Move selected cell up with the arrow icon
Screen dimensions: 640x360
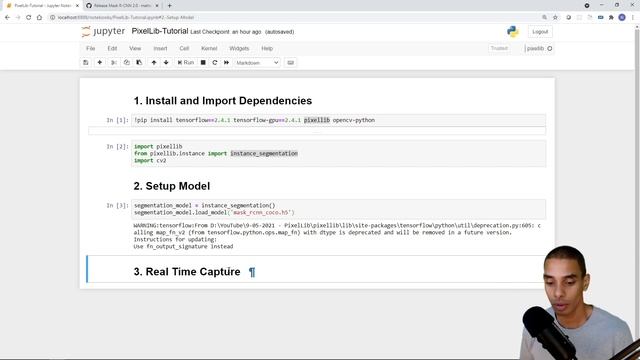154,62
